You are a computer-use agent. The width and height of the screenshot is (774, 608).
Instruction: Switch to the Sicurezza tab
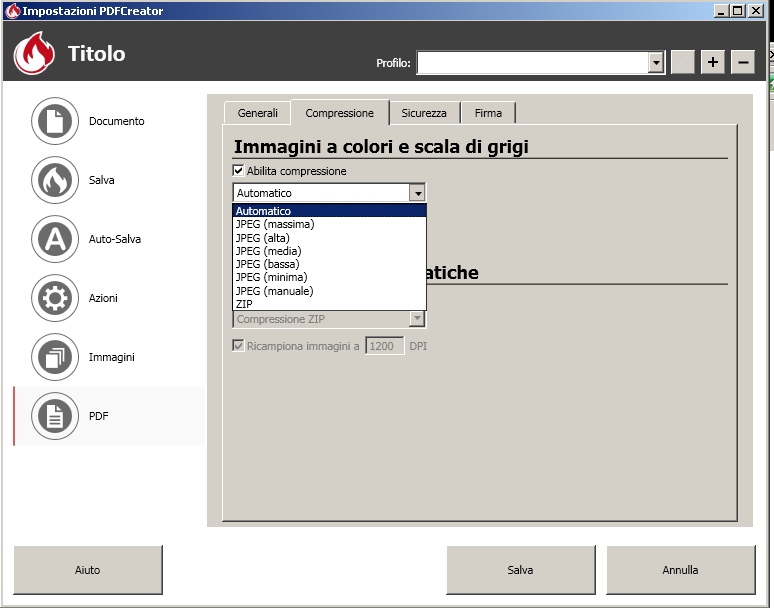(x=424, y=113)
